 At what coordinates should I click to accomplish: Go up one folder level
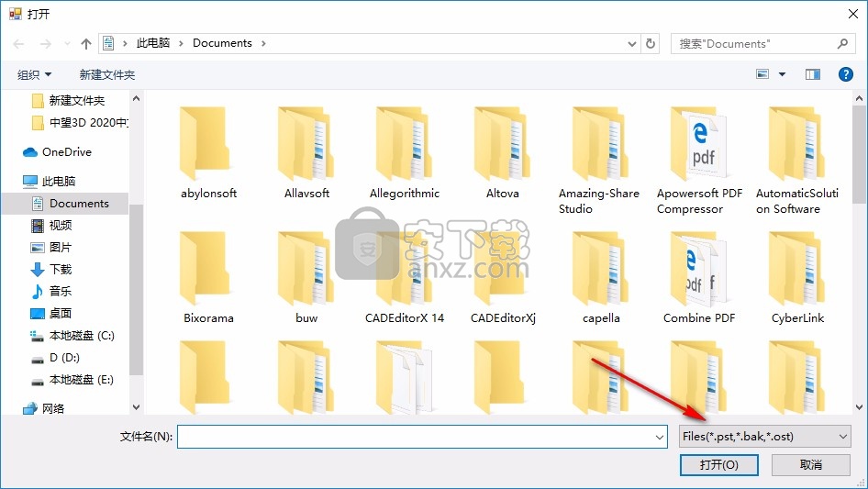(86, 44)
